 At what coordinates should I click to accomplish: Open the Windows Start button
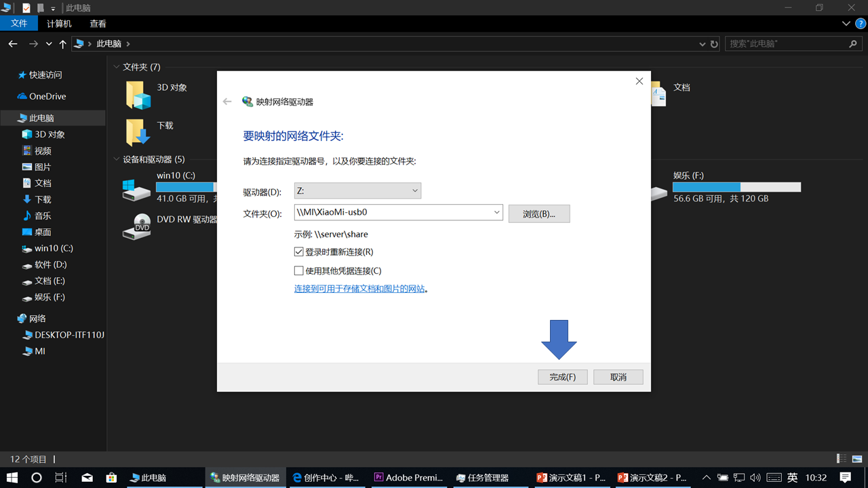click(x=12, y=478)
